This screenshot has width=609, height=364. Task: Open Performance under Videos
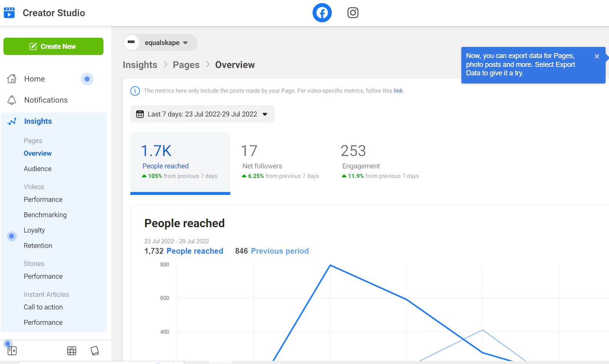(x=43, y=199)
